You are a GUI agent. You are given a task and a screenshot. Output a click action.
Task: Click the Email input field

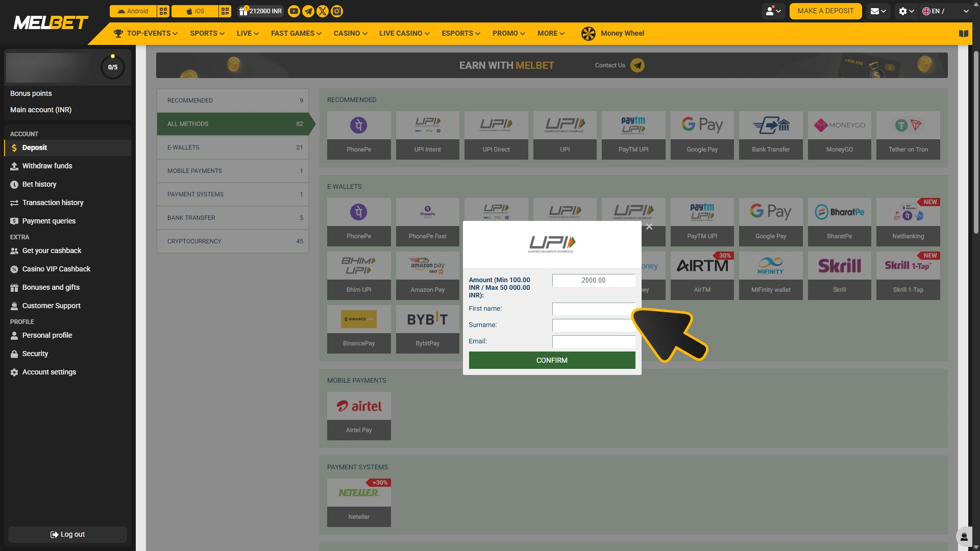594,341
